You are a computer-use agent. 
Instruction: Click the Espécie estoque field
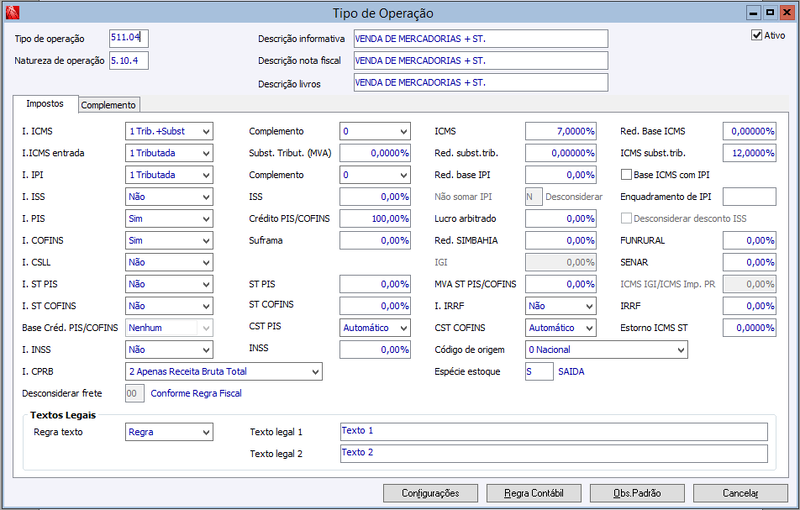[x=539, y=371]
